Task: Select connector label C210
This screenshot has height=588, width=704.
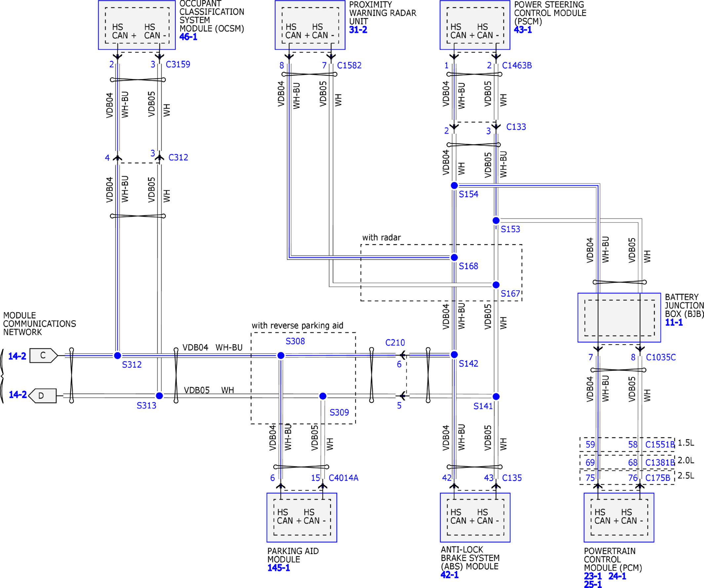Action: (395, 343)
